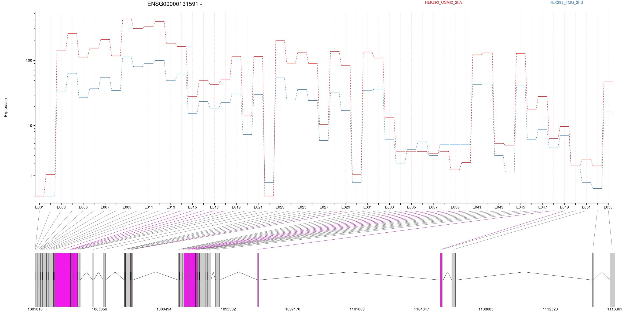The image size is (644, 322).
Task: Click the gray exon box left of 1093332
Action: (218, 280)
